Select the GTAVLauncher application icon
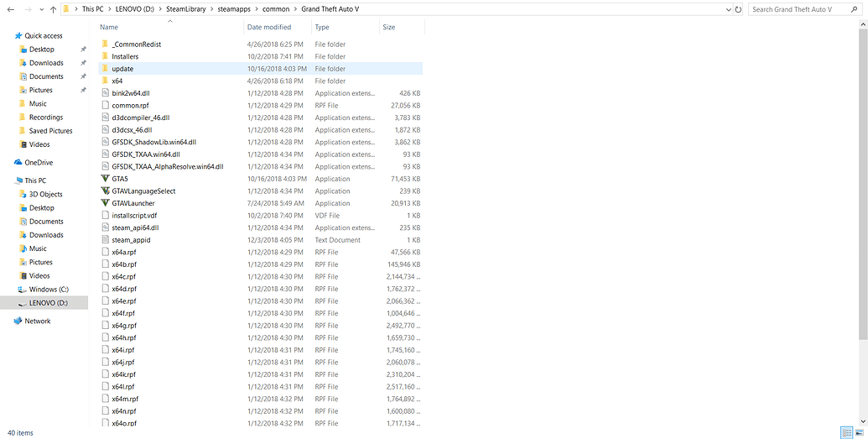Screen dimensions: 868x439 click(105, 203)
